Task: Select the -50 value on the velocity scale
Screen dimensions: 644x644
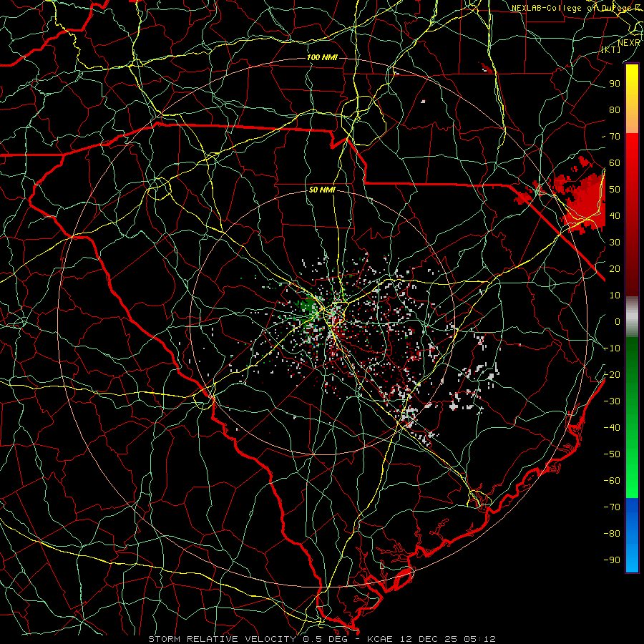Action: click(x=612, y=454)
